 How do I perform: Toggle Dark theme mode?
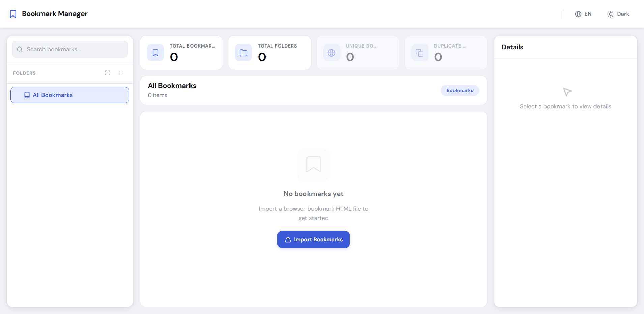pyautogui.click(x=618, y=14)
